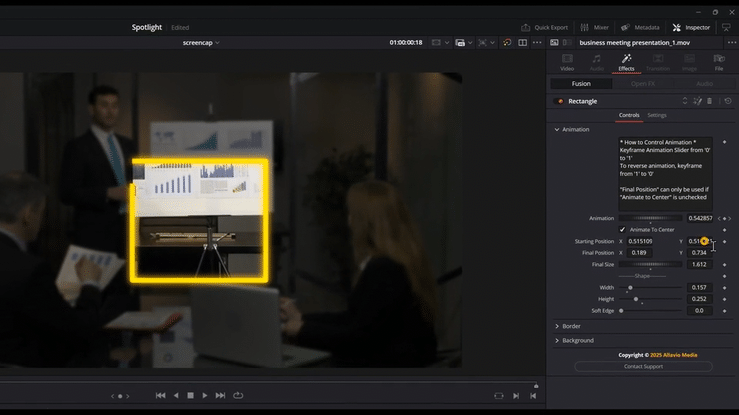The height and width of the screenshot is (415, 739).
Task: Click the Contact Support button
Action: 643,366
